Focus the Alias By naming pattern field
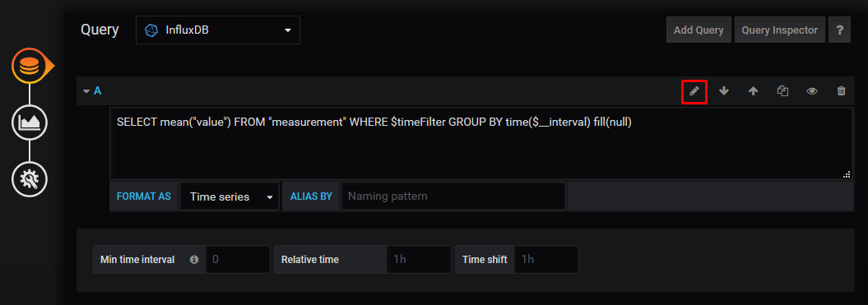This screenshot has width=868, height=305. pos(453,196)
